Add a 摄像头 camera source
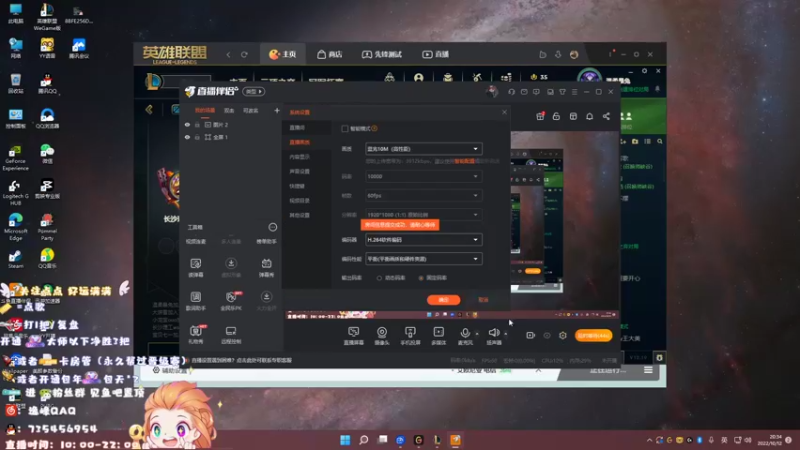800x450 pixels. 382,336
